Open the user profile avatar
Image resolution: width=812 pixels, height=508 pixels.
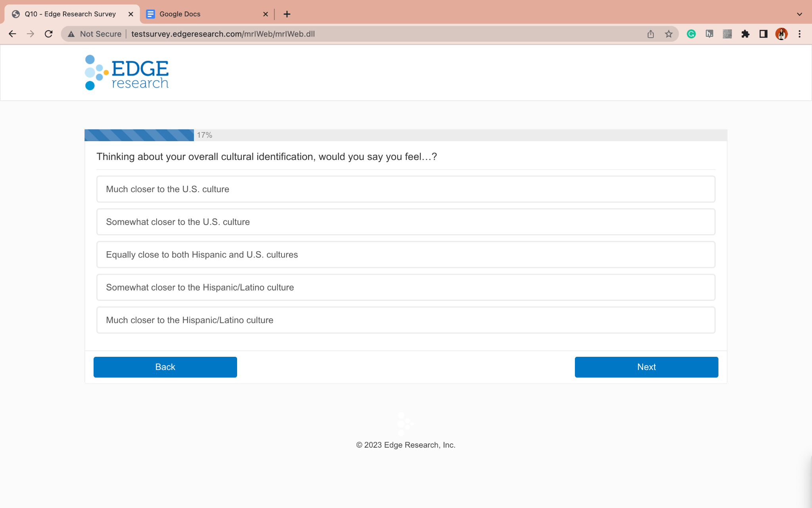(x=781, y=34)
